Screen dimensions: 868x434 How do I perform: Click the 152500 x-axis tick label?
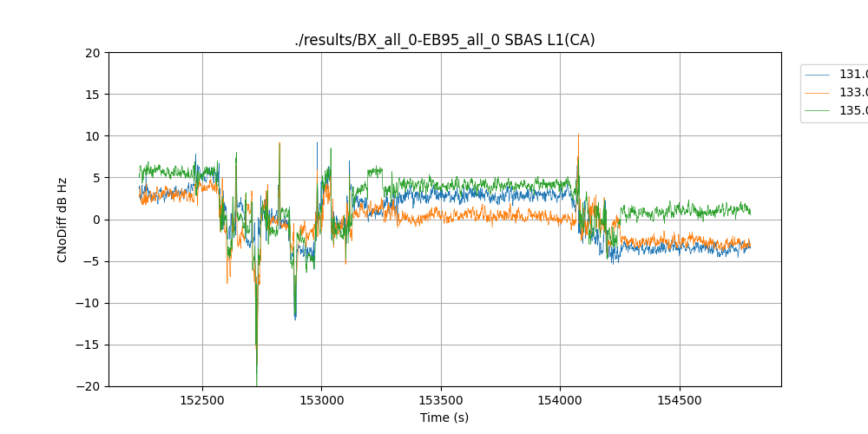tap(203, 401)
